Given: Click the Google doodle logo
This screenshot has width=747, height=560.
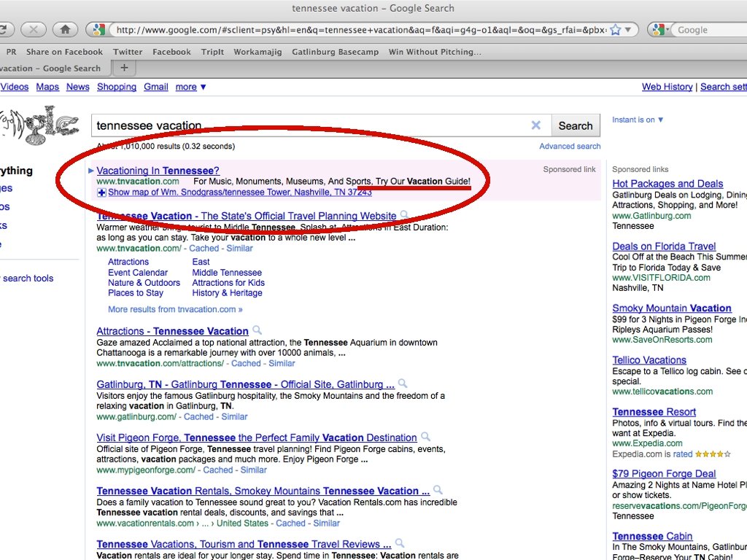Looking at the screenshot, I should point(39,125).
